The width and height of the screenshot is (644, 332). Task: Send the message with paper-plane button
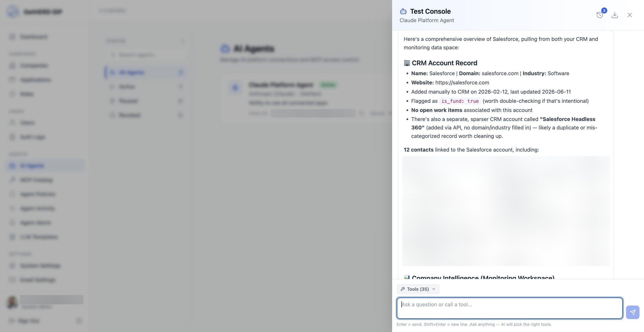point(633,312)
